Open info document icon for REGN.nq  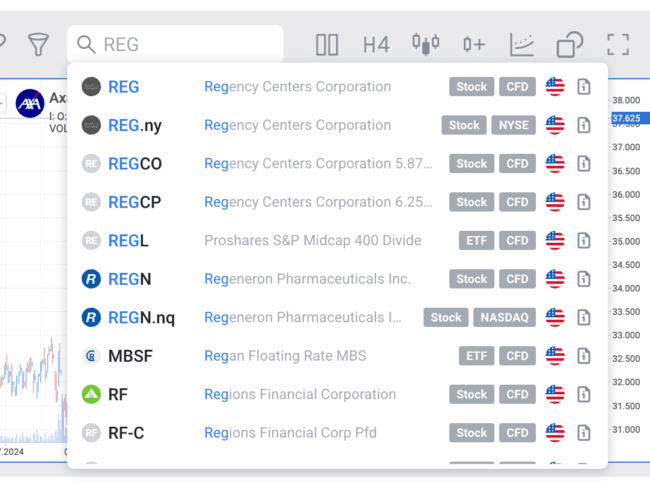(584, 317)
